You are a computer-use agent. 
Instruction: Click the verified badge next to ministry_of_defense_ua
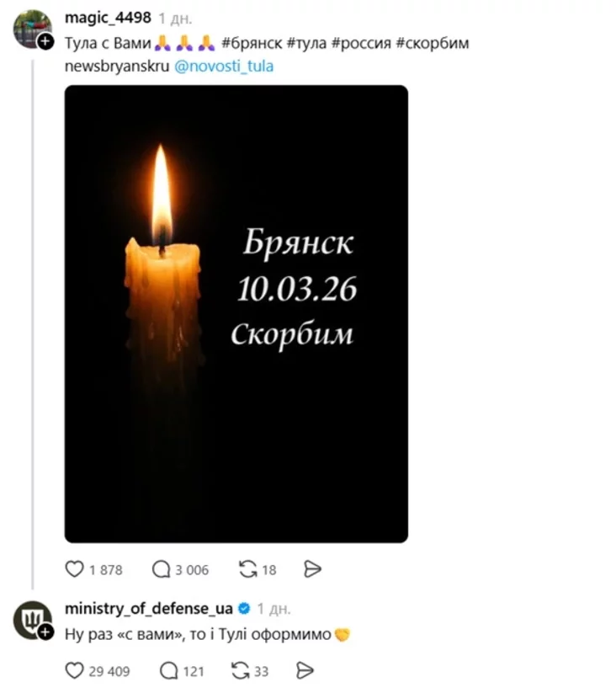coord(244,608)
